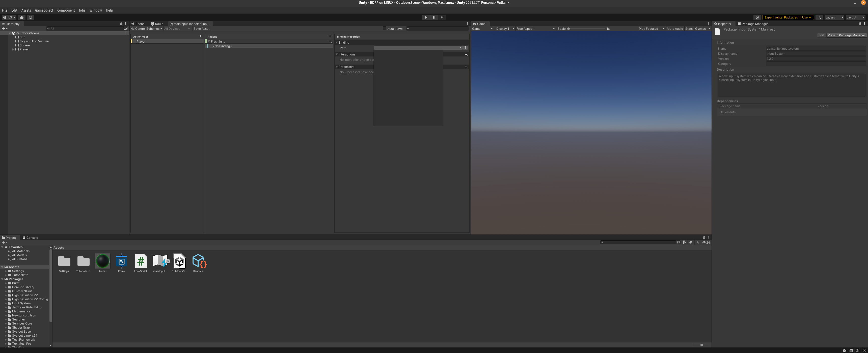
Task: Click the Step frame button
Action: (x=442, y=17)
